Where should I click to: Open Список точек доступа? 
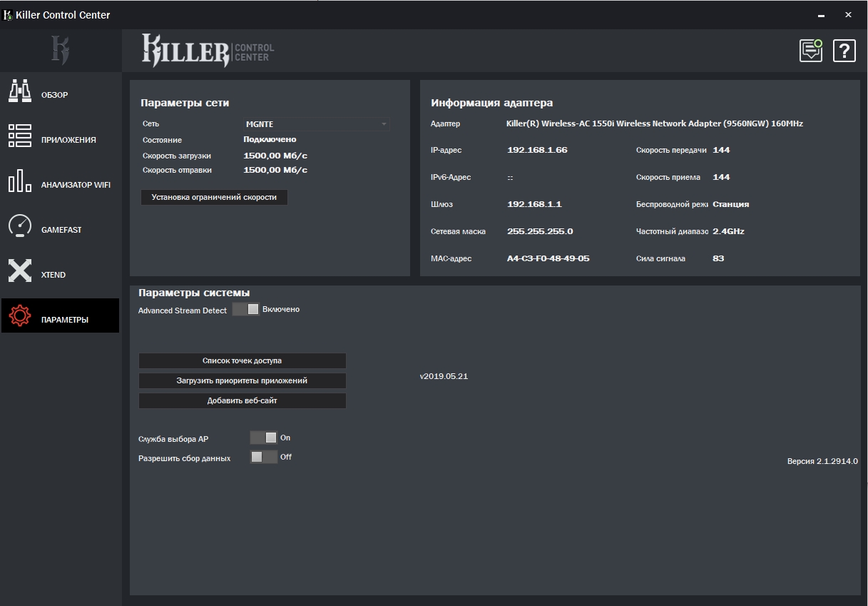[242, 360]
